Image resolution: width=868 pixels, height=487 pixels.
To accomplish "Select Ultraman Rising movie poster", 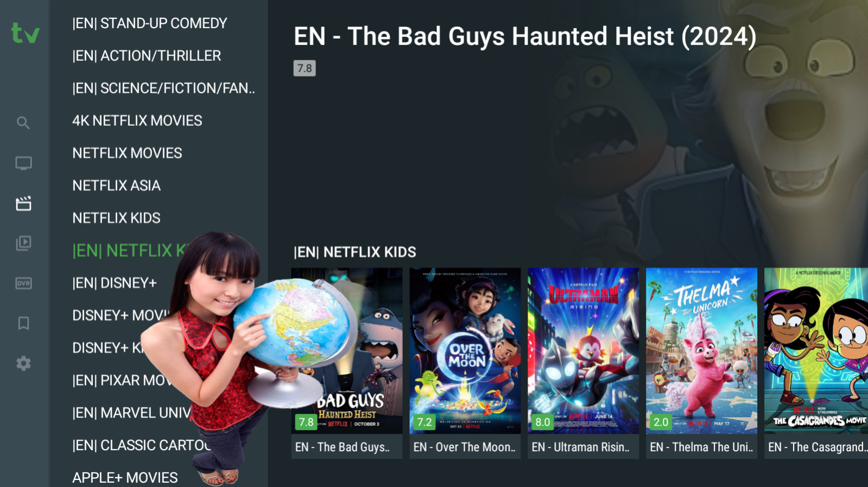I will tap(584, 363).
